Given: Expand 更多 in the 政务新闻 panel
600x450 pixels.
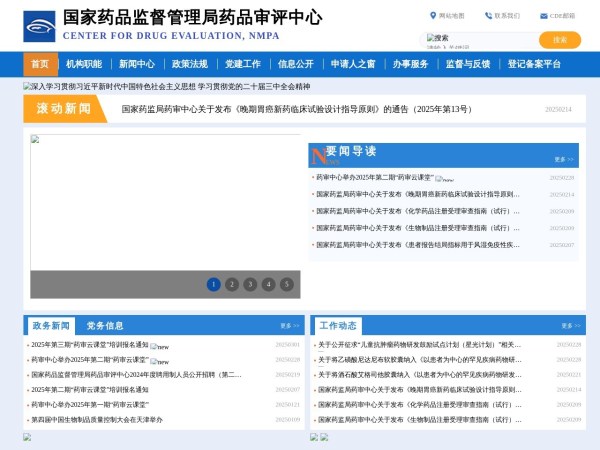Looking at the screenshot, I should pyautogui.click(x=290, y=326).
